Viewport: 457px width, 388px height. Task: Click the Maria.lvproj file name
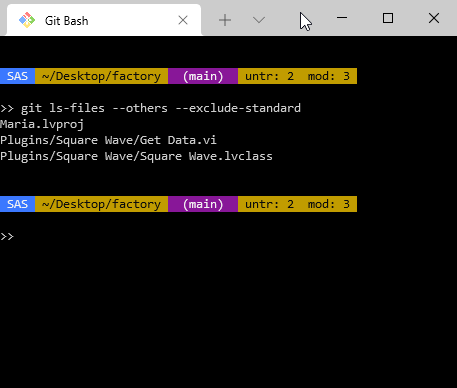tap(42, 124)
